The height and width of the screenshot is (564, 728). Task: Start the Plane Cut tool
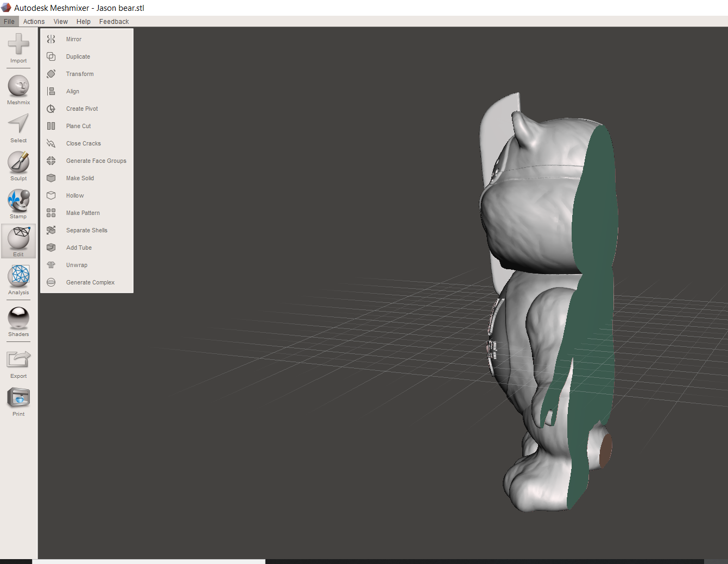coord(87,126)
